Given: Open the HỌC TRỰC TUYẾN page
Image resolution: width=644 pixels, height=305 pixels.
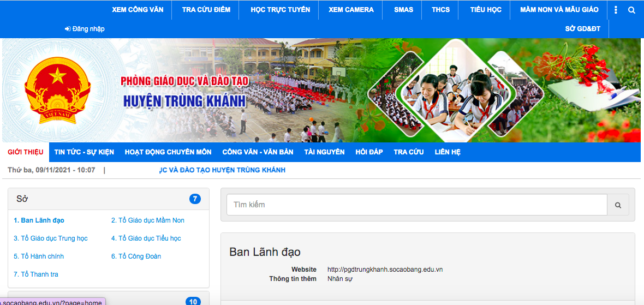Looking at the screenshot, I should coord(280,10).
